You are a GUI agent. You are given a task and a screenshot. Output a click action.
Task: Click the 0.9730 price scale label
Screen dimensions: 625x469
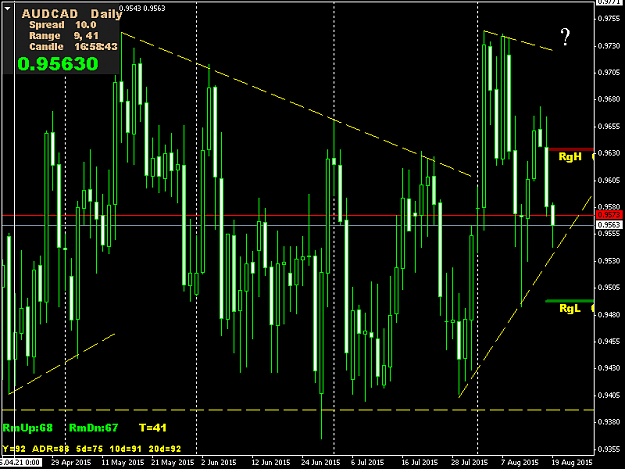609,46
